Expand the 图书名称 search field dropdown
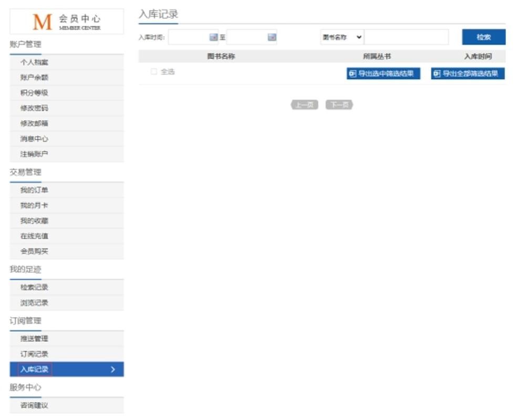Viewport: 517px width, 420px height. tap(342, 37)
